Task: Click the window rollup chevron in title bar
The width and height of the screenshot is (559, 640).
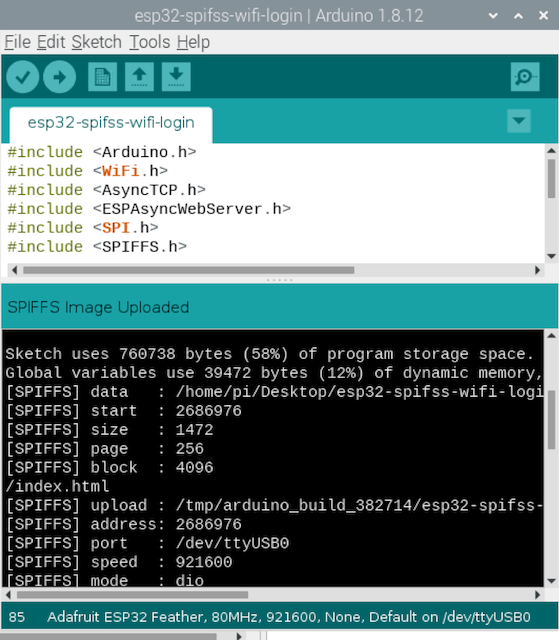Action: [x=518, y=16]
